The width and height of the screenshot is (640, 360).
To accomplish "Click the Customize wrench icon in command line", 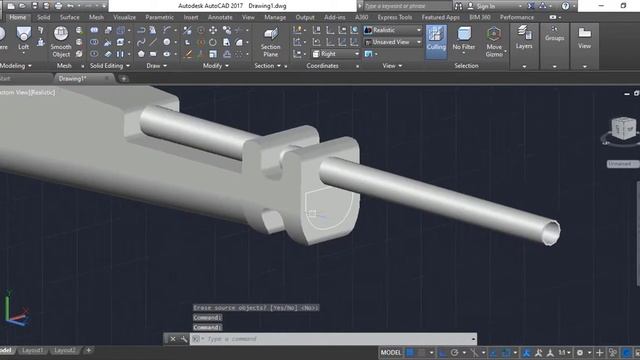I will pyautogui.click(x=184, y=339).
